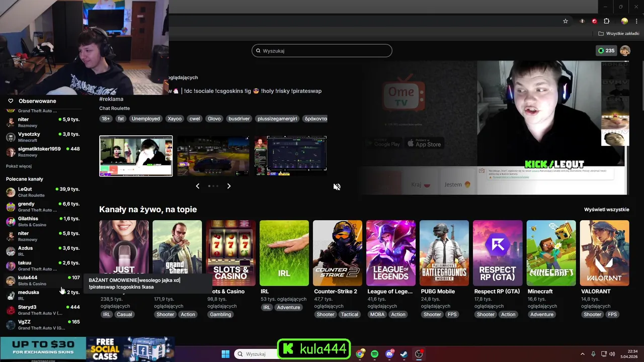The height and width of the screenshot is (362, 644).
Task: Open Gilathiss Slots & Casino channel
Action: 43,221
